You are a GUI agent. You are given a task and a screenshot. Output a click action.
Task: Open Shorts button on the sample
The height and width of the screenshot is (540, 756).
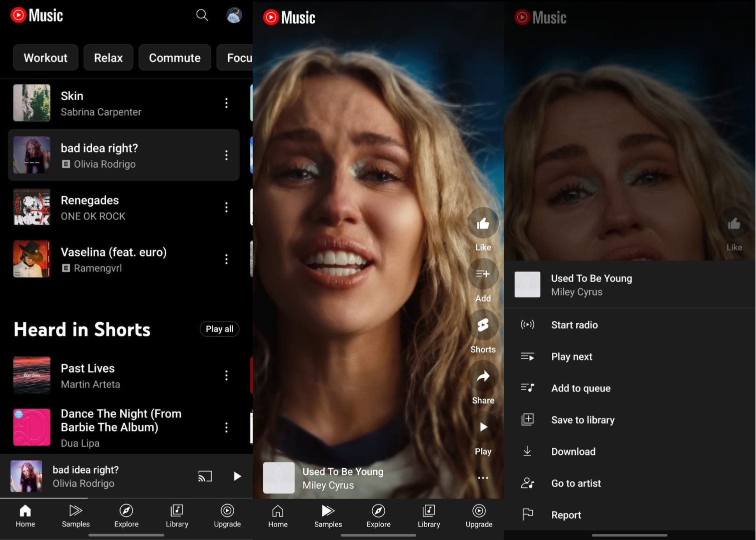[483, 325]
